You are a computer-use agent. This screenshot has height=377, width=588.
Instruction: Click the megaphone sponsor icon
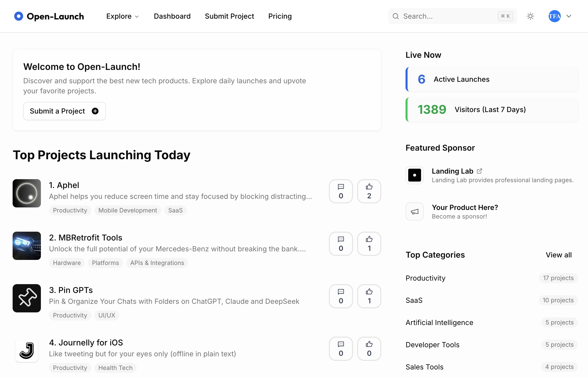coord(414,211)
